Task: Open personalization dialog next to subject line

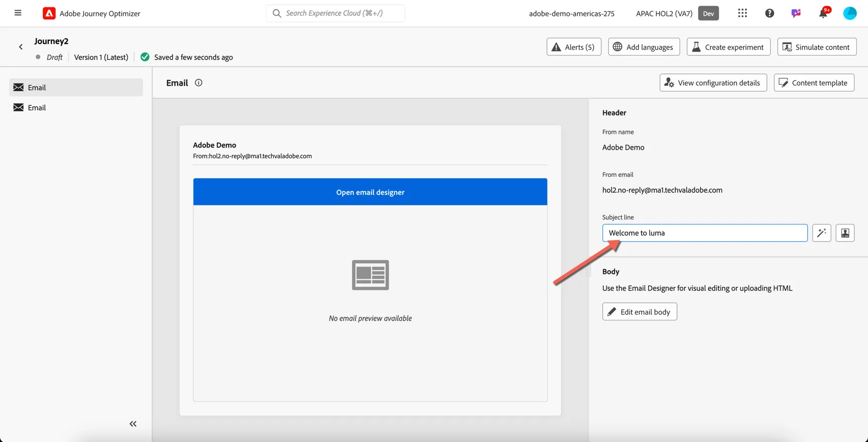Action: [845, 233]
